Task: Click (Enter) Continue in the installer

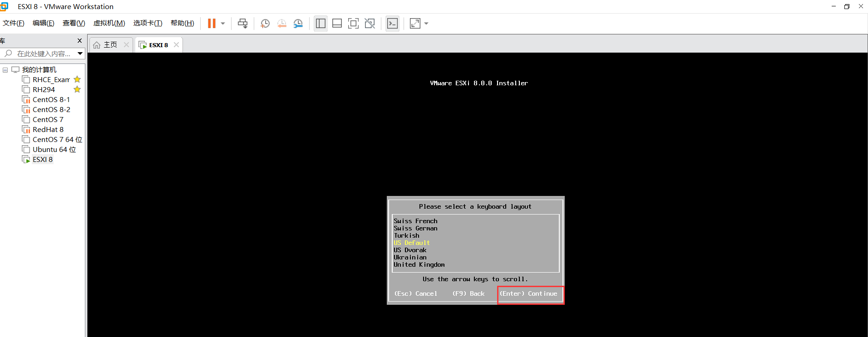Action: tap(528, 294)
